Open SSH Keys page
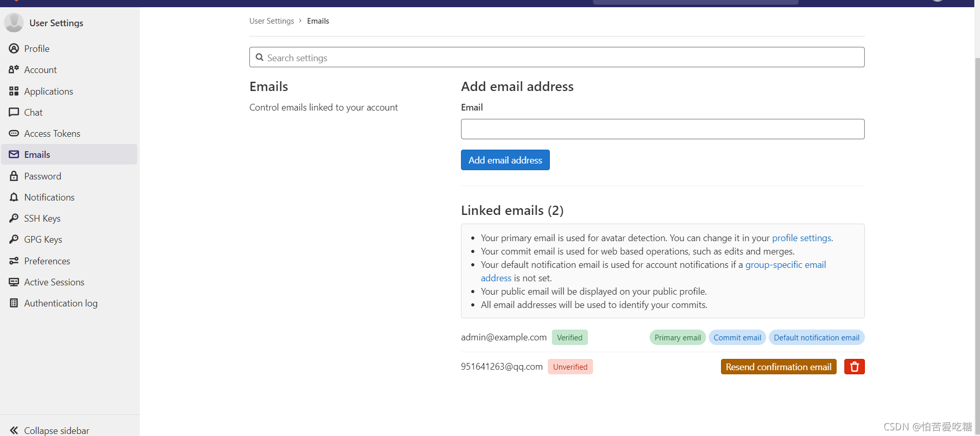Screen dimensions: 980x436 point(42,218)
